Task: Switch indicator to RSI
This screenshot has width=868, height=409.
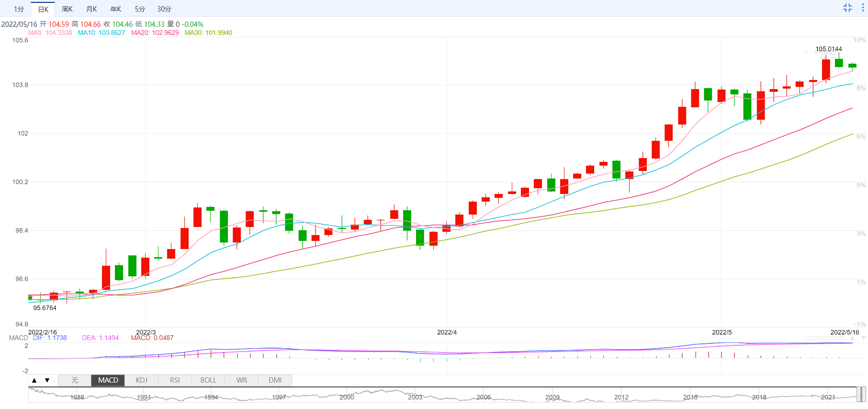Action: tap(175, 380)
